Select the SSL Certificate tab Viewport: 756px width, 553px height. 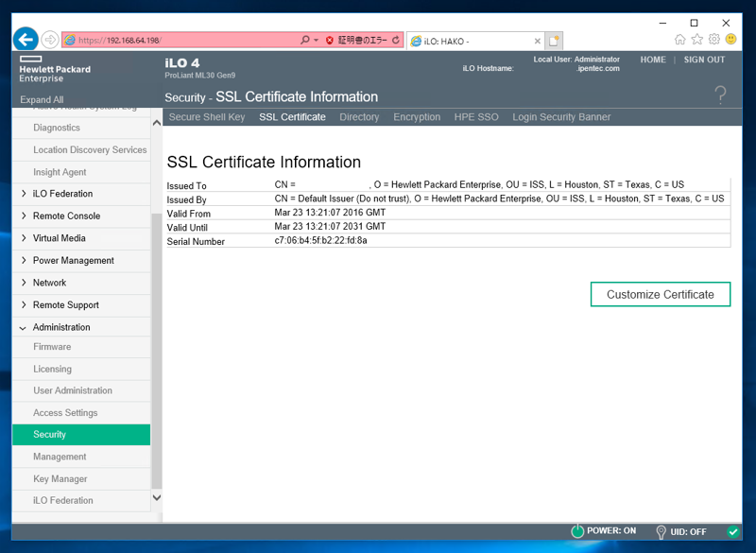(292, 117)
